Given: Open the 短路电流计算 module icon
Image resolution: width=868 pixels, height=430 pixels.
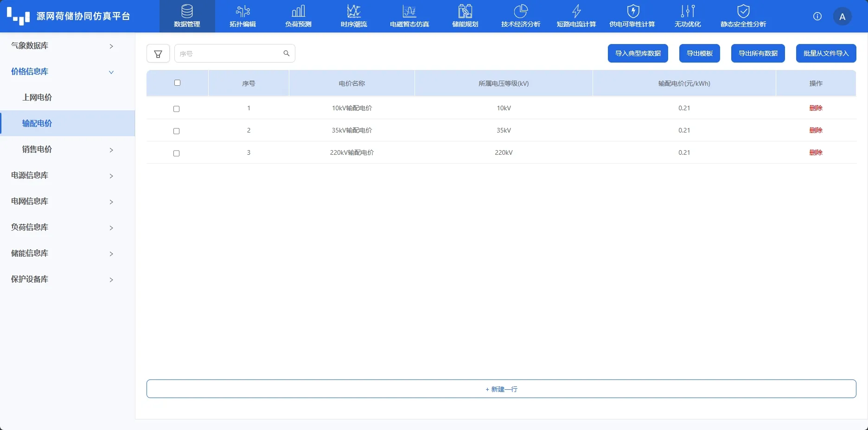Looking at the screenshot, I should pyautogui.click(x=576, y=11).
